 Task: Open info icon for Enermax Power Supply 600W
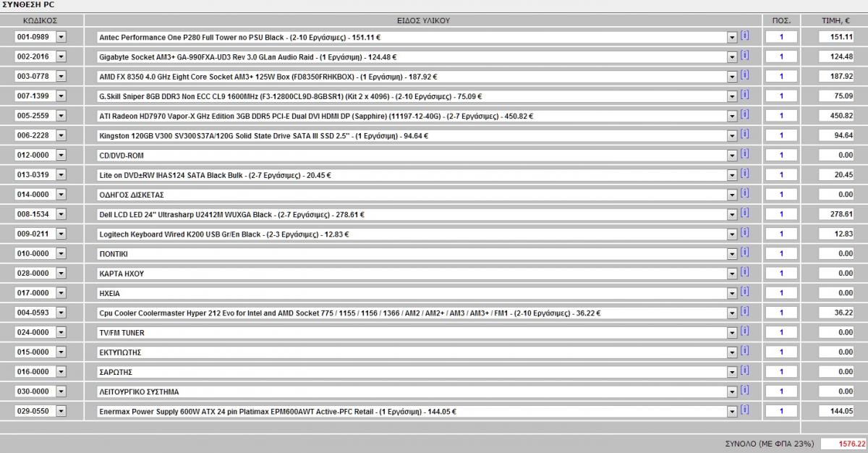click(x=744, y=410)
